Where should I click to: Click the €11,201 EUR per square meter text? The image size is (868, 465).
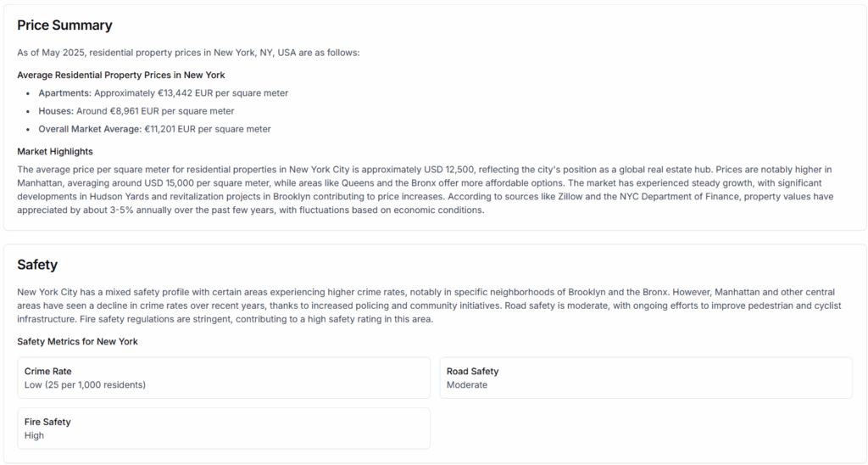tap(208, 129)
